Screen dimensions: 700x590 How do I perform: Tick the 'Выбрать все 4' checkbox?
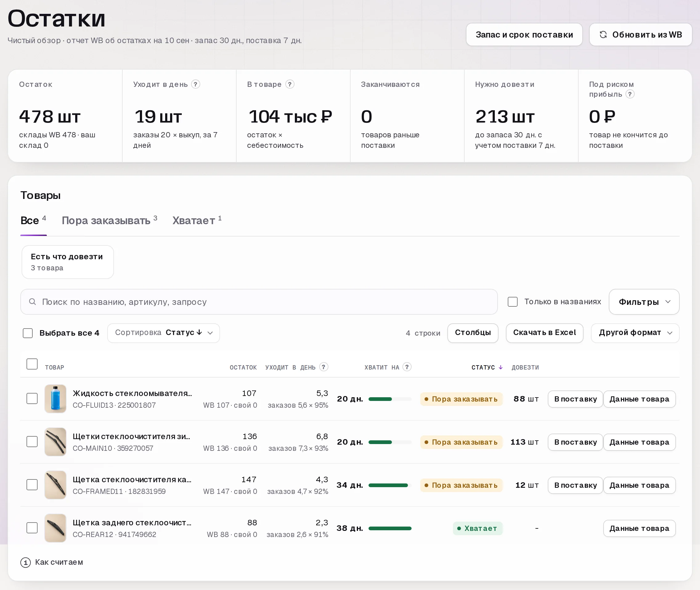28,333
